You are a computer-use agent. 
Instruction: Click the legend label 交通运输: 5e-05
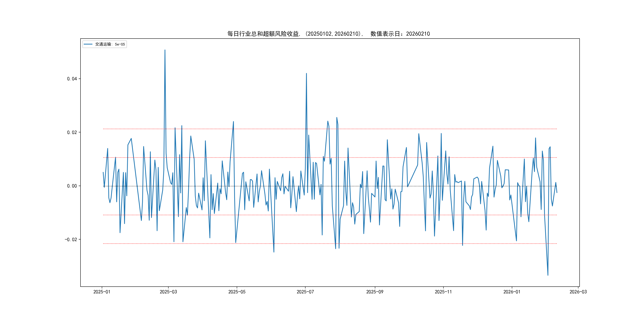coord(110,44)
